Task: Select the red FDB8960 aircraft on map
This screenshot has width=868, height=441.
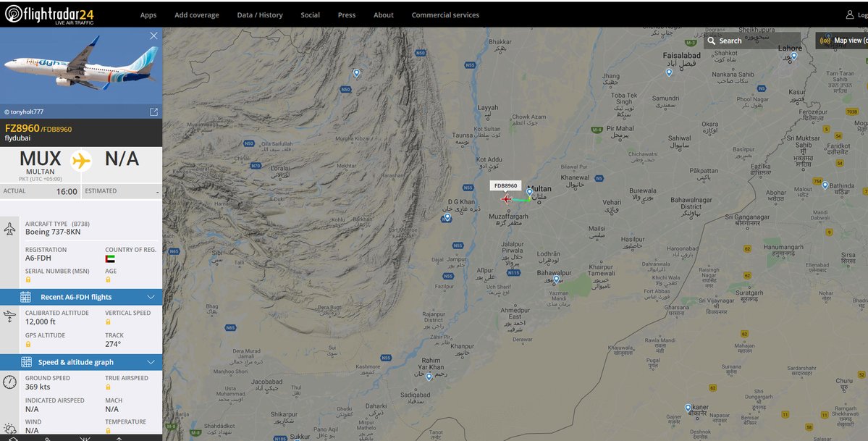Action: (x=506, y=199)
